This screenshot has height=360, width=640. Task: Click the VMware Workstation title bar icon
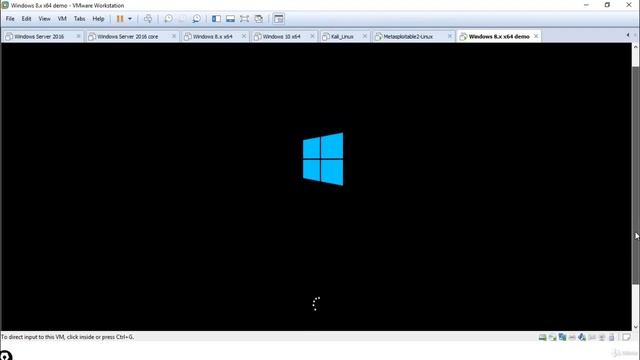tap(5, 5)
